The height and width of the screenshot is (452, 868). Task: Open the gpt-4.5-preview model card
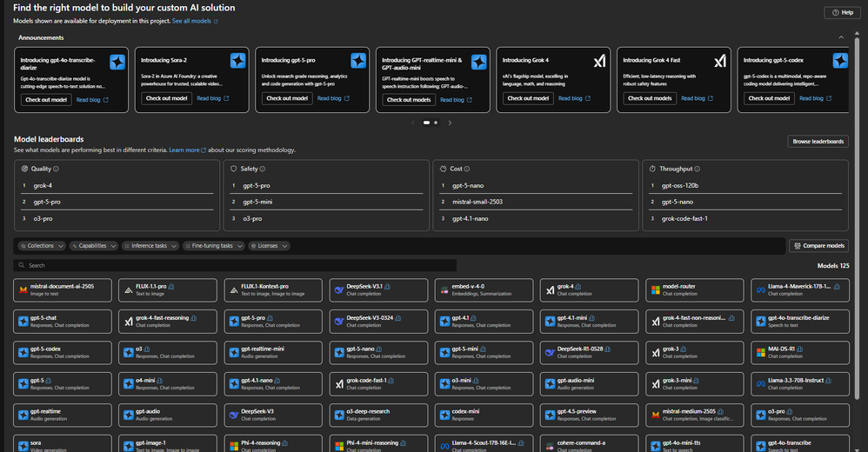click(589, 415)
